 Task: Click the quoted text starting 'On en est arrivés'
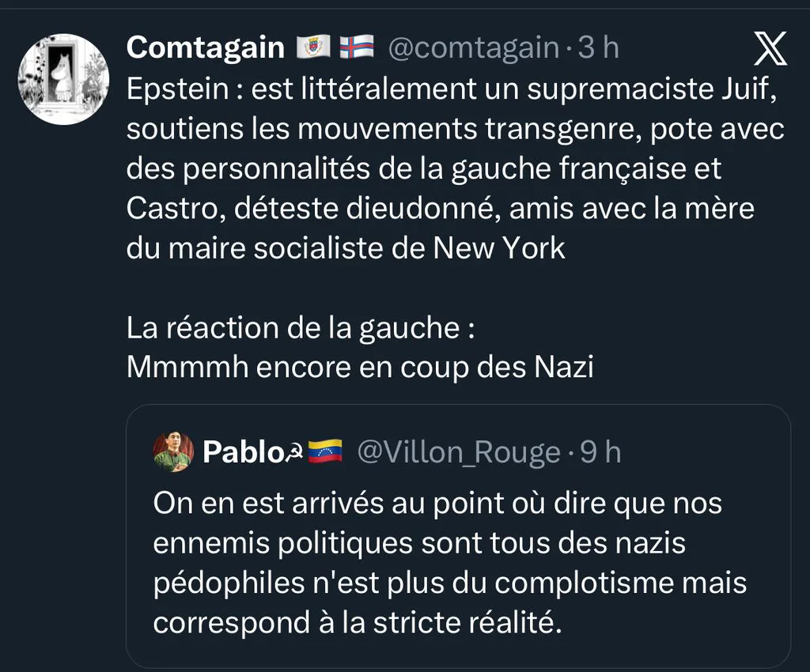pyautogui.click(x=450, y=563)
